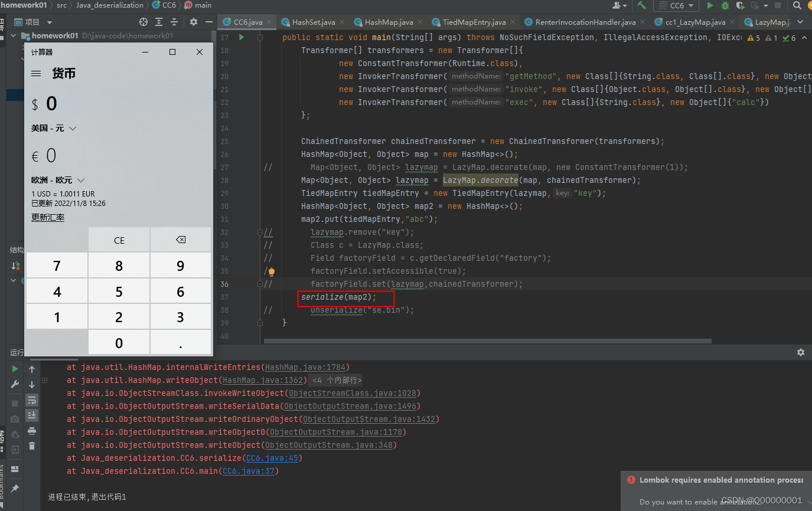This screenshot has width=812, height=511.
Task: Collapse all in the project panel
Action: [175, 22]
